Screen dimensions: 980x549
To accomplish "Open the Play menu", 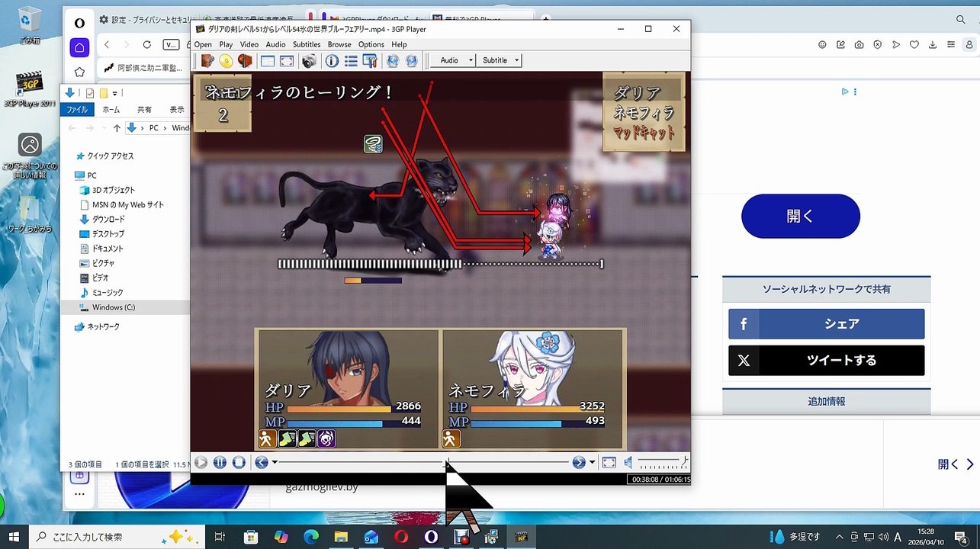I will pos(226,44).
